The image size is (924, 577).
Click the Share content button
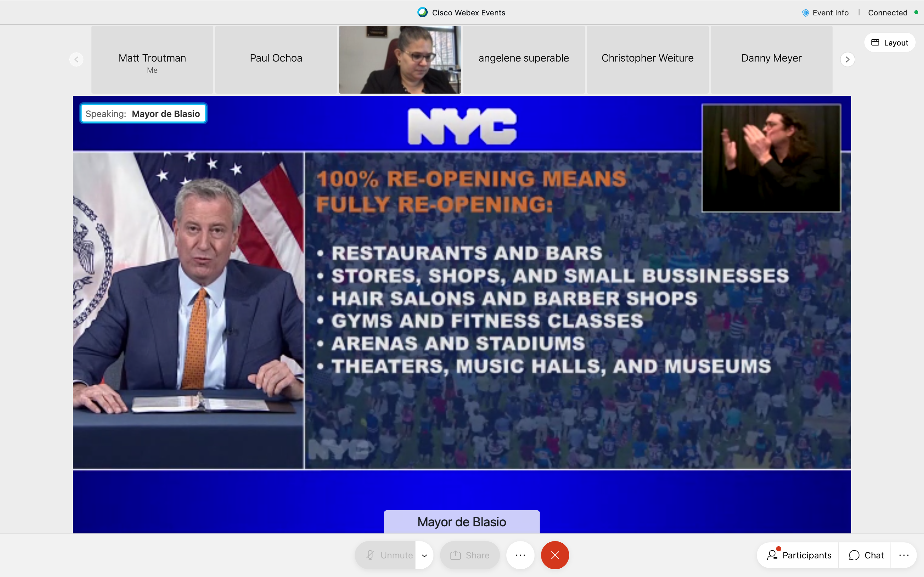click(470, 555)
